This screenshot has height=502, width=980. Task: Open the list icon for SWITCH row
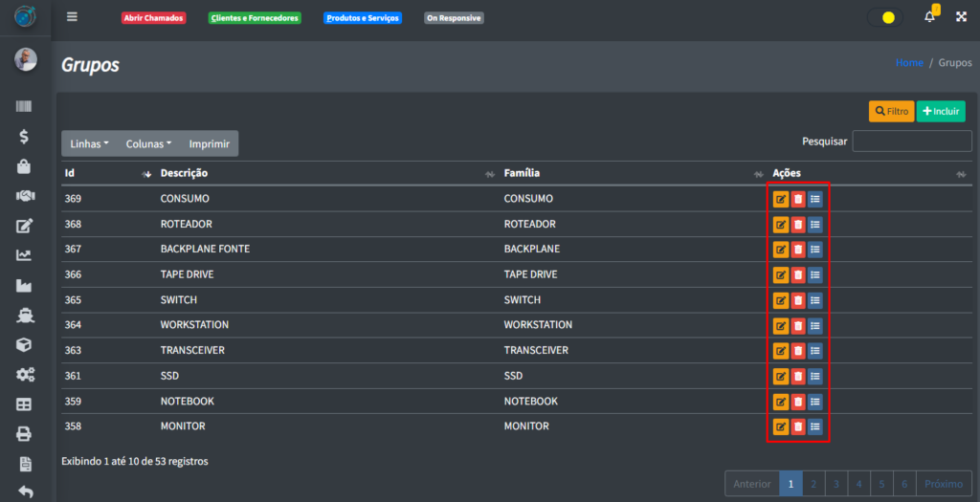click(815, 300)
